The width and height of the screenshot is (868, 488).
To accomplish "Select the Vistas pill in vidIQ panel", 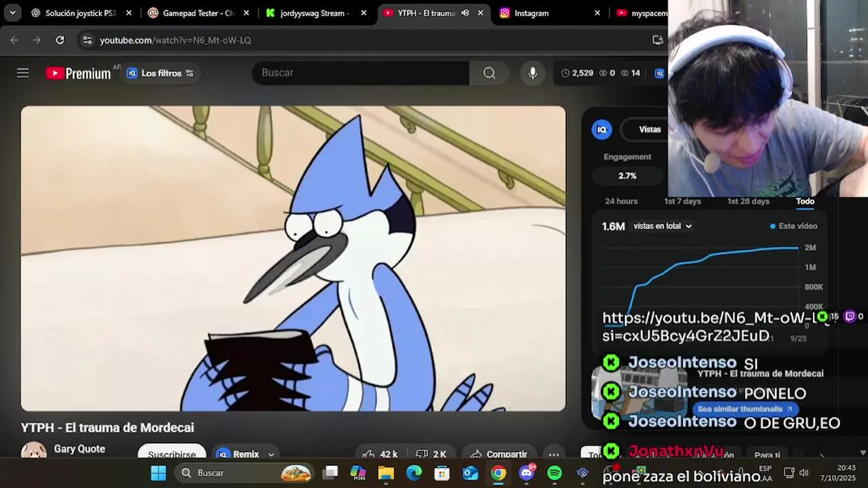I will 649,129.
